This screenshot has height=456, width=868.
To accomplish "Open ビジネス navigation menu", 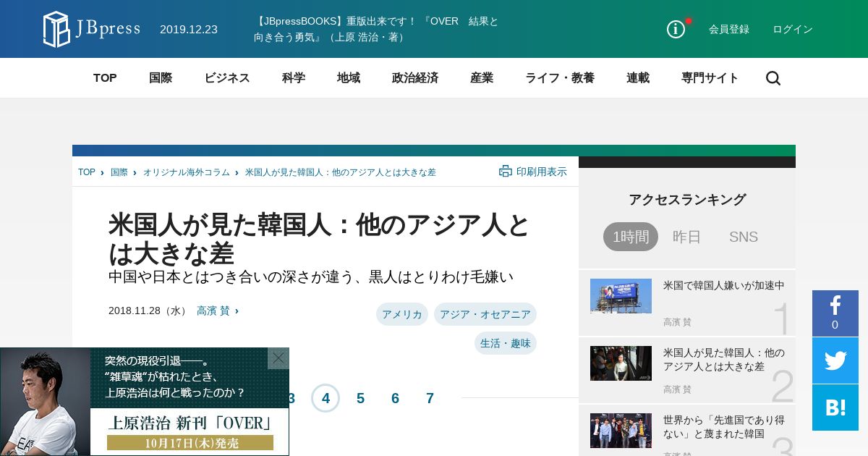I will (227, 78).
